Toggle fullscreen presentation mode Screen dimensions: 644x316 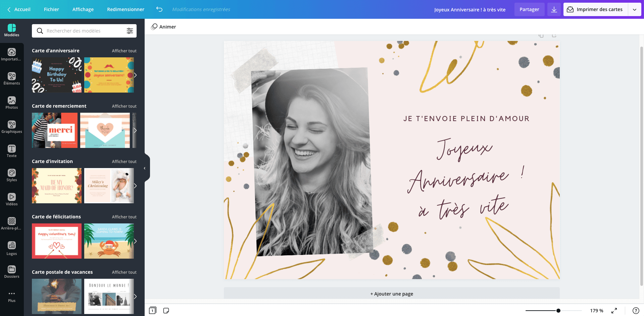(x=614, y=311)
